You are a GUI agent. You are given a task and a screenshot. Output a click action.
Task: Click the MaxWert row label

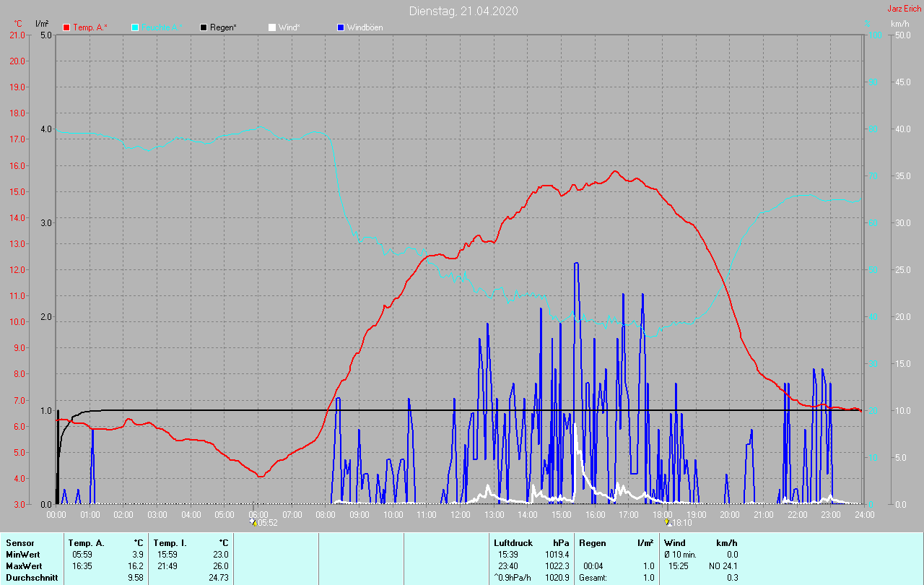tap(24, 565)
